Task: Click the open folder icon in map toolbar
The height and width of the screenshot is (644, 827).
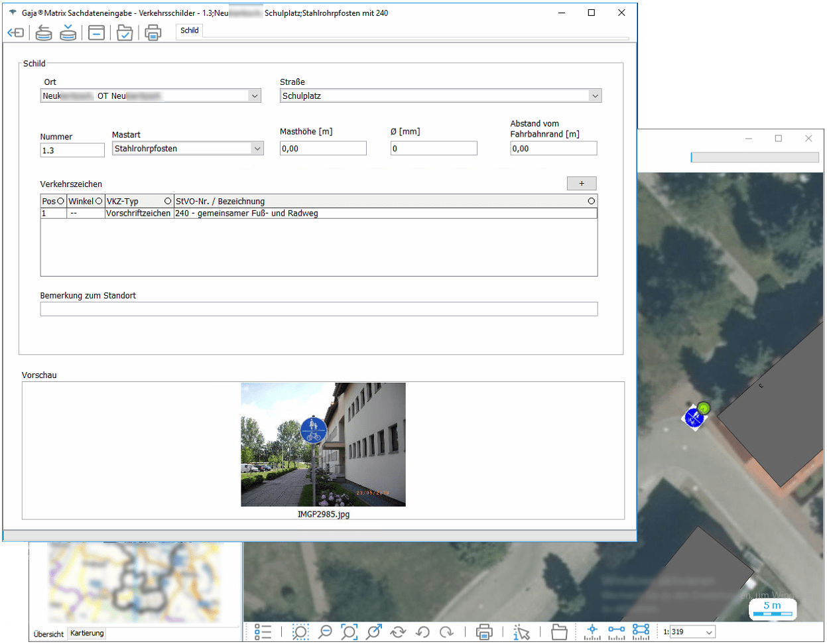Action: (559, 632)
